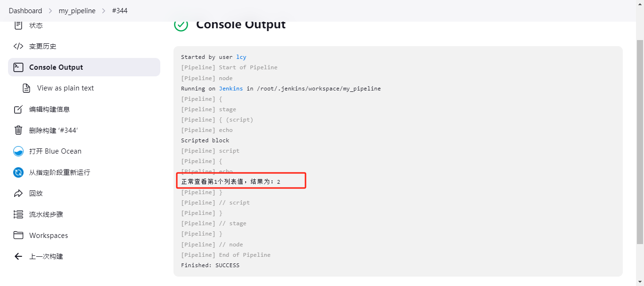Click the status document icon in sidebar
Viewport: 644px width, 286px height.
[x=18, y=25]
